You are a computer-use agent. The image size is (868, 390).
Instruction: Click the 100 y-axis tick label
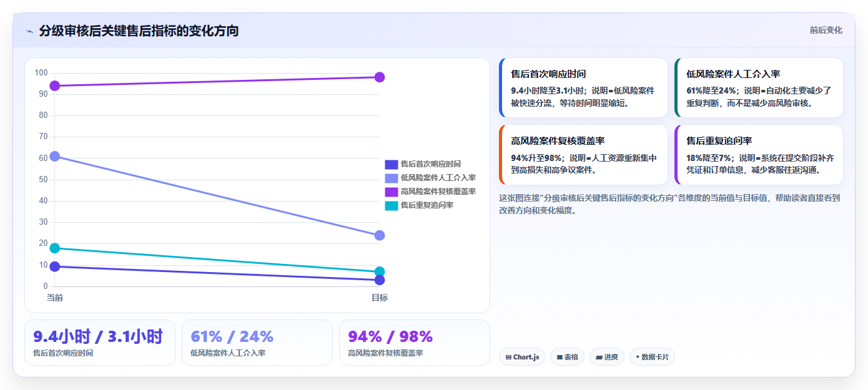tap(41, 73)
